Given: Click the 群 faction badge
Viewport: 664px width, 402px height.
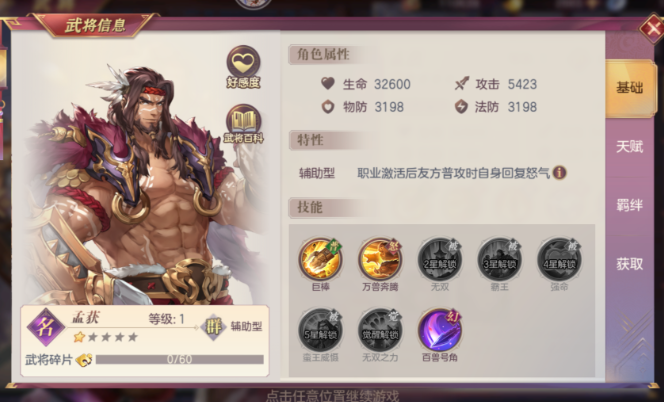Looking at the screenshot, I should click(213, 327).
